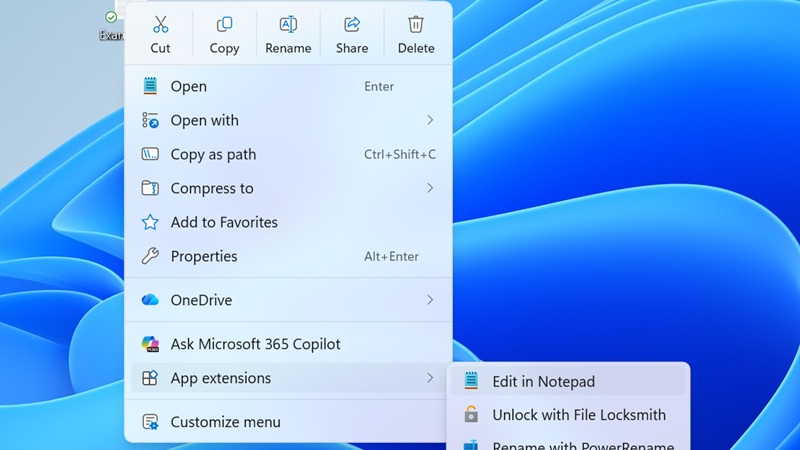Viewport: 800px width, 450px height.
Task: Expand the Open with submenu arrow
Action: 430,120
